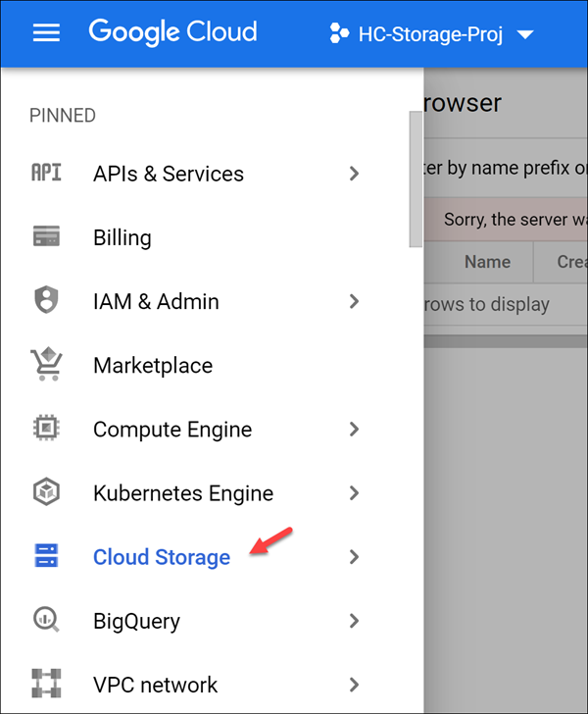Open Kubernetes Engine menu item
Viewport: 588px width, 714px height.
coord(183,493)
